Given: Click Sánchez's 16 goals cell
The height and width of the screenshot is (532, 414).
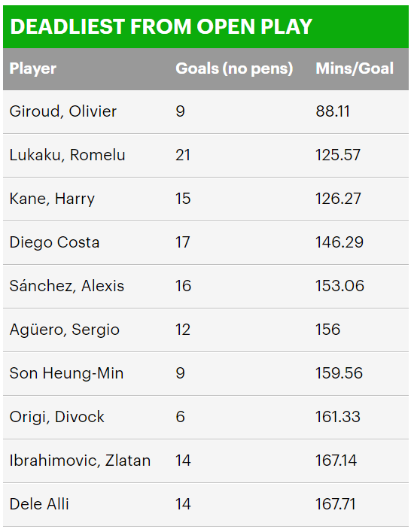Looking at the screenshot, I should 183,286.
